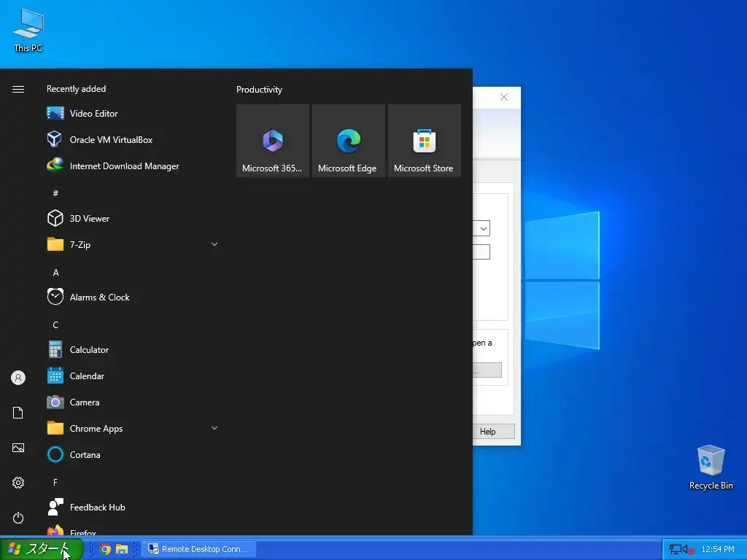Expand the Chrome Apps folder chevron

click(214, 428)
